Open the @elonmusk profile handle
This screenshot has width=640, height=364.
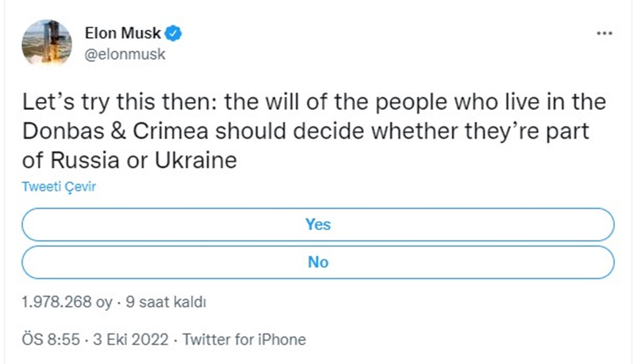pyautogui.click(x=125, y=53)
